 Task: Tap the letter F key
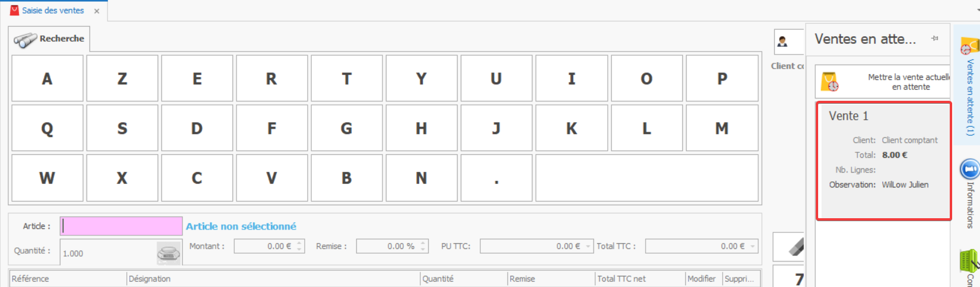click(272, 128)
